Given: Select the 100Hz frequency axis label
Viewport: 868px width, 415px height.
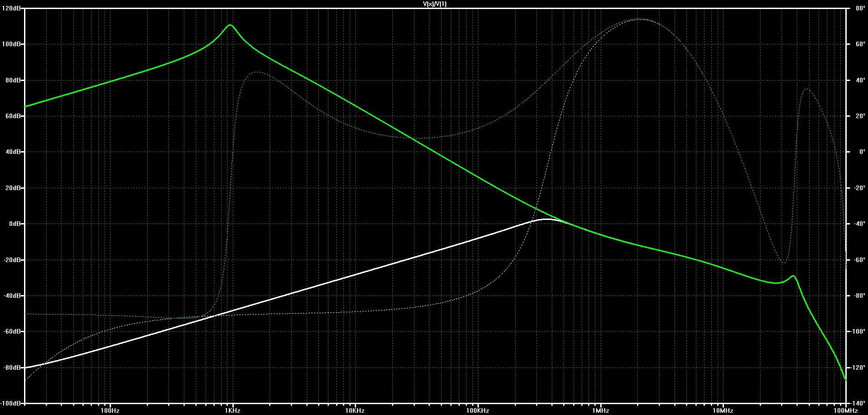Looking at the screenshot, I should 110,410.
